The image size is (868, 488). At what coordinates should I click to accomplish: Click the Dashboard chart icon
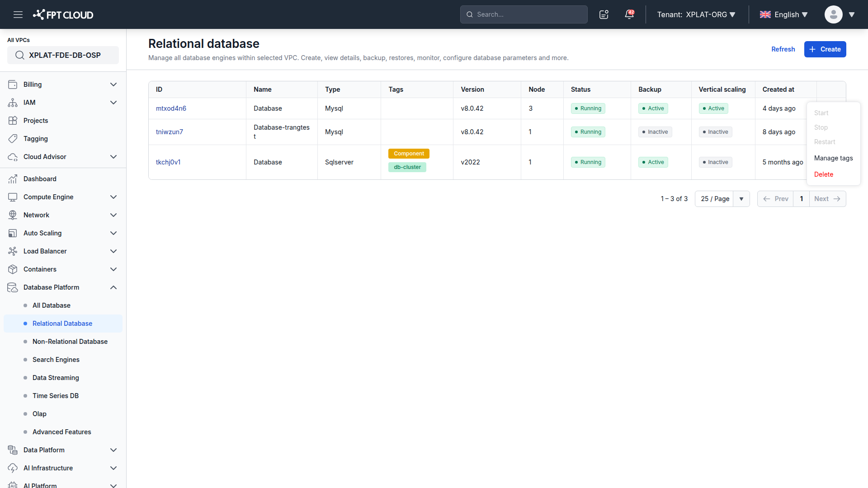(13, 179)
